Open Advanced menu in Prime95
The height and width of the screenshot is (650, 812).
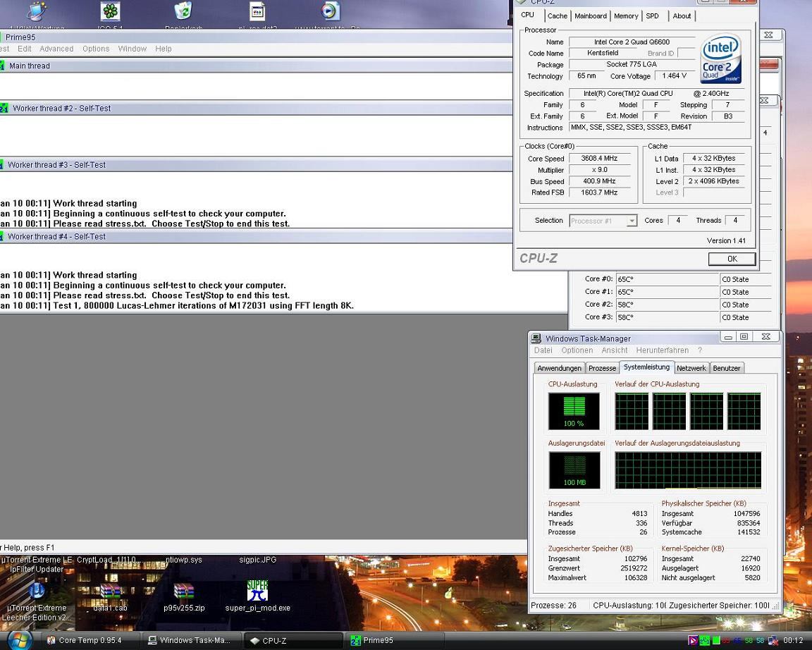(56, 49)
